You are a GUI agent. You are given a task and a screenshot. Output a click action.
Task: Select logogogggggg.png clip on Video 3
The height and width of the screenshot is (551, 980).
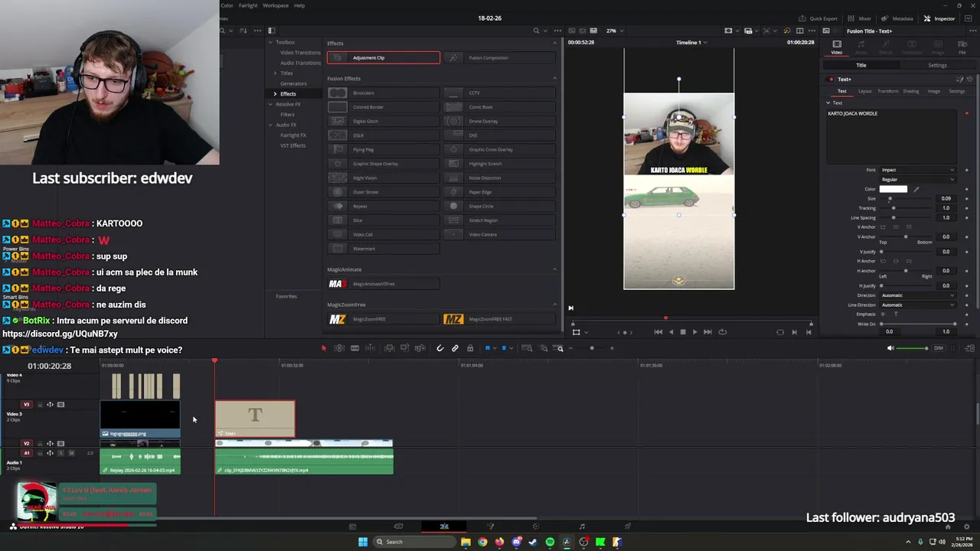click(140, 419)
